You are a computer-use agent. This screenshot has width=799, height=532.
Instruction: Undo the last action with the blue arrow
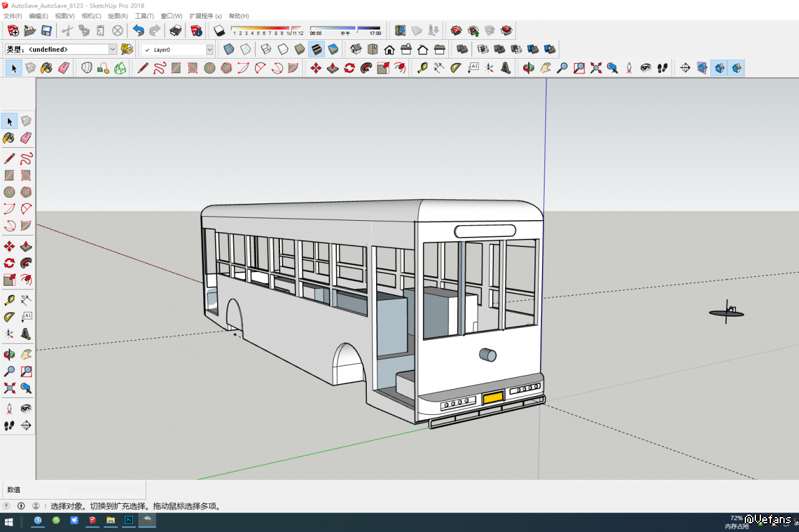(x=138, y=31)
